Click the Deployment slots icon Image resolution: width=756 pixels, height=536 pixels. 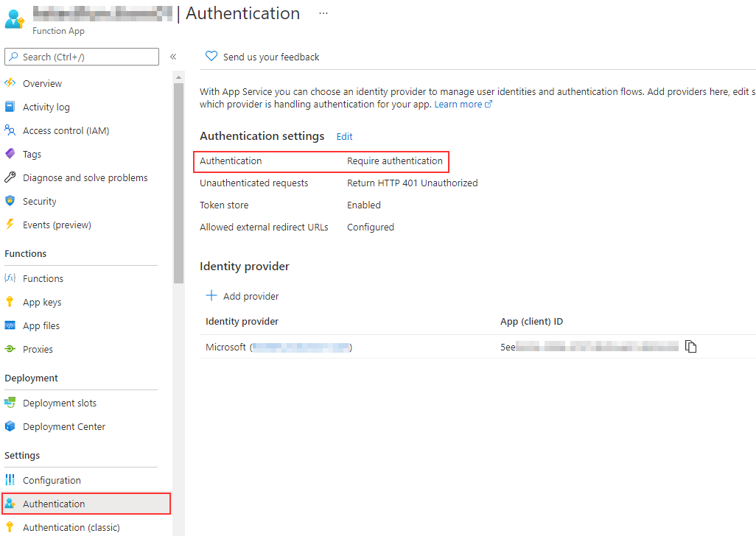(x=10, y=402)
